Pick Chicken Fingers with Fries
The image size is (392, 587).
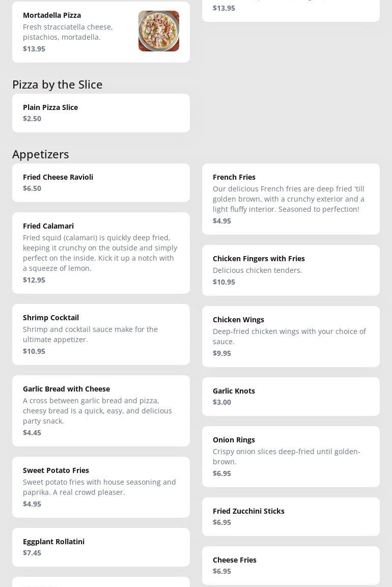(291, 270)
